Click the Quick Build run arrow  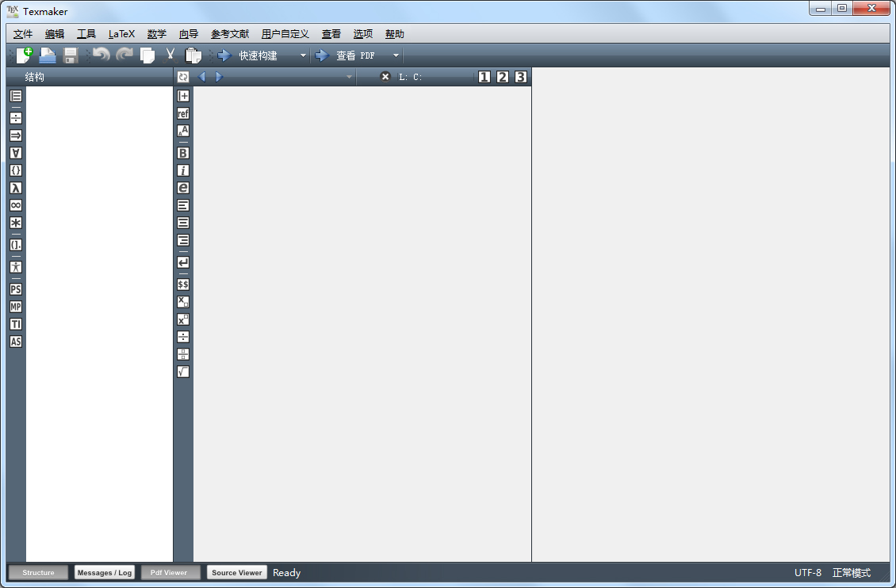[223, 55]
